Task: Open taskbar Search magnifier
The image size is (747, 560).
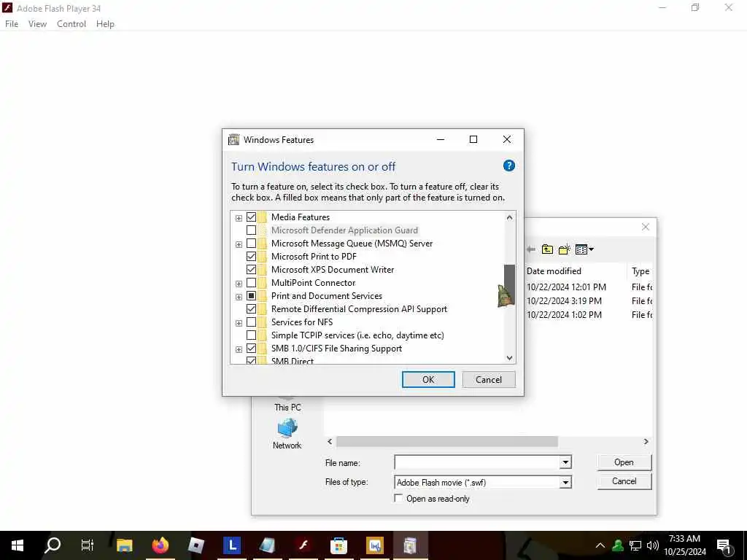Action: point(53,545)
